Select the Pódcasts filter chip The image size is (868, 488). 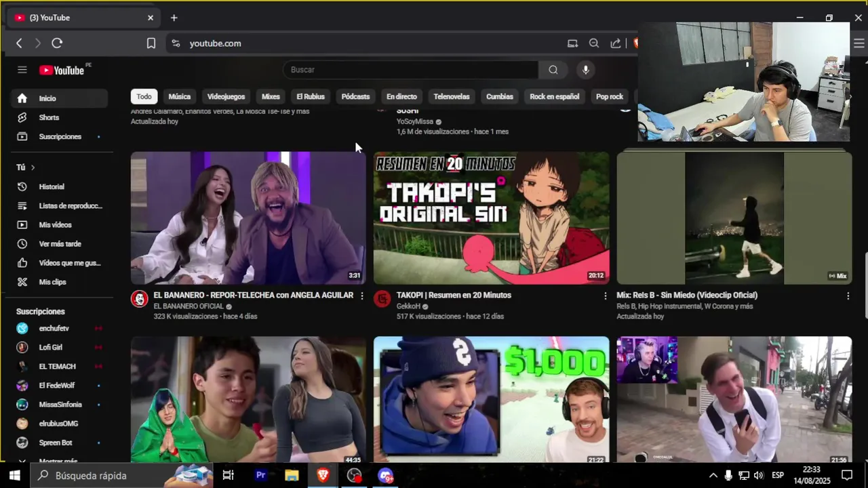pos(355,96)
